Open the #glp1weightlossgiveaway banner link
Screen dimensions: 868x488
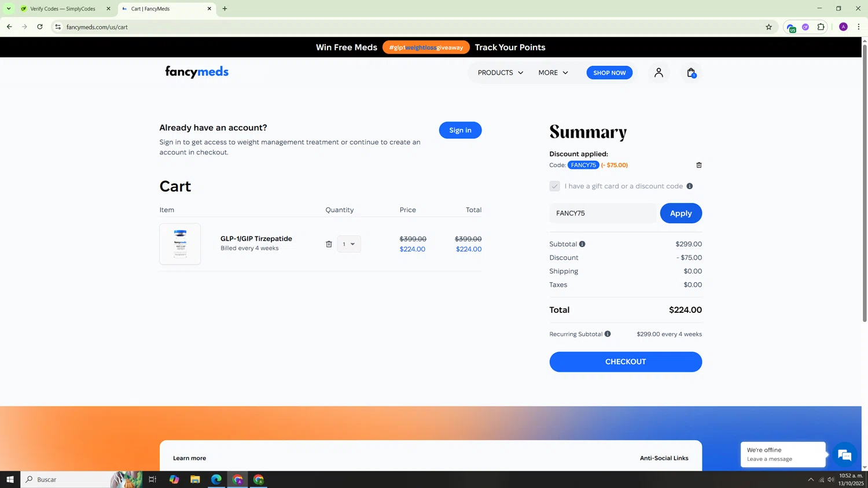coord(426,47)
